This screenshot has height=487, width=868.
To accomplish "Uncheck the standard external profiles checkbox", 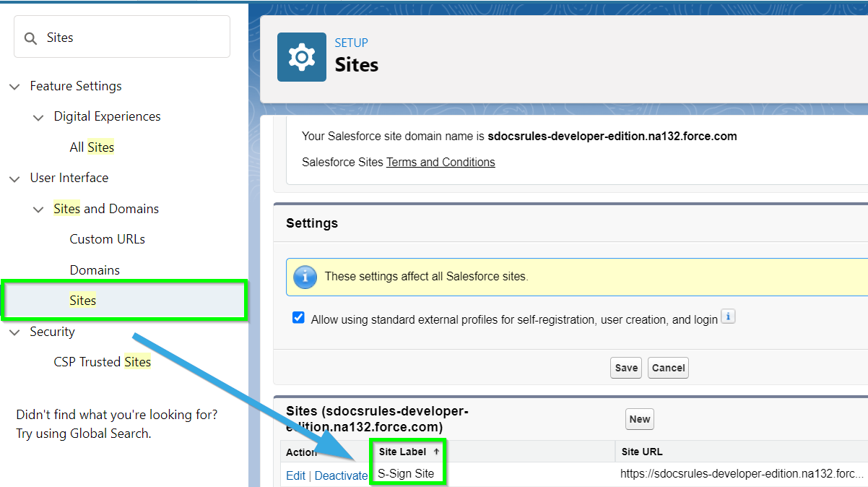I will point(298,318).
